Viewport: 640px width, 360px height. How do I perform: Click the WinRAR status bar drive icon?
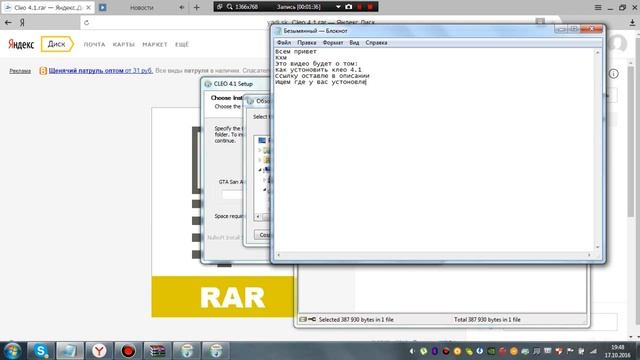[x=303, y=319]
